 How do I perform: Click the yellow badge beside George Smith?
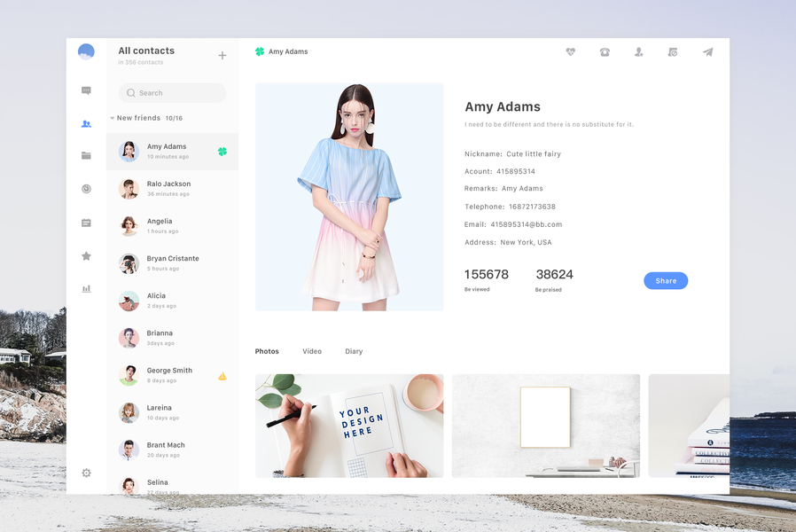coord(222,376)
